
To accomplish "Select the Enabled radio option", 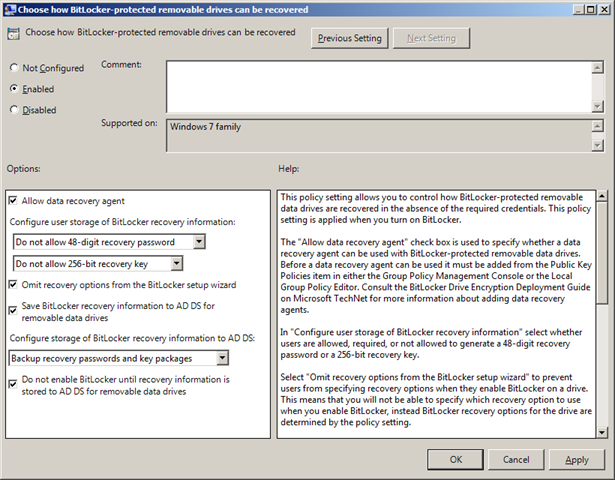I will click(14, 89).
